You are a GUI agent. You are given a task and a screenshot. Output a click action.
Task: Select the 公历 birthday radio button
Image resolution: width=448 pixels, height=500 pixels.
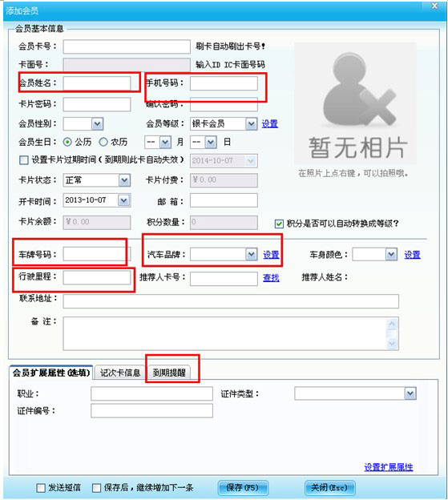[x=67, y=142]
